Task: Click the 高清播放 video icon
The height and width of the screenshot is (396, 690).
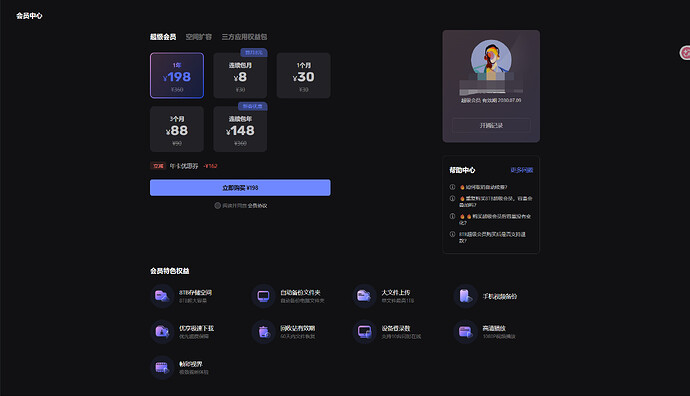Action: [465, 332]
